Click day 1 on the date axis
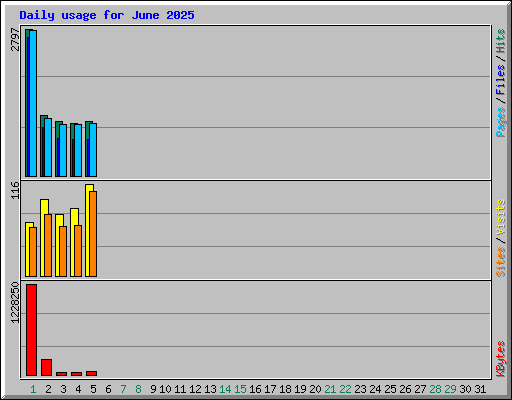Viewport: 512px width, 400px height. 33,389
